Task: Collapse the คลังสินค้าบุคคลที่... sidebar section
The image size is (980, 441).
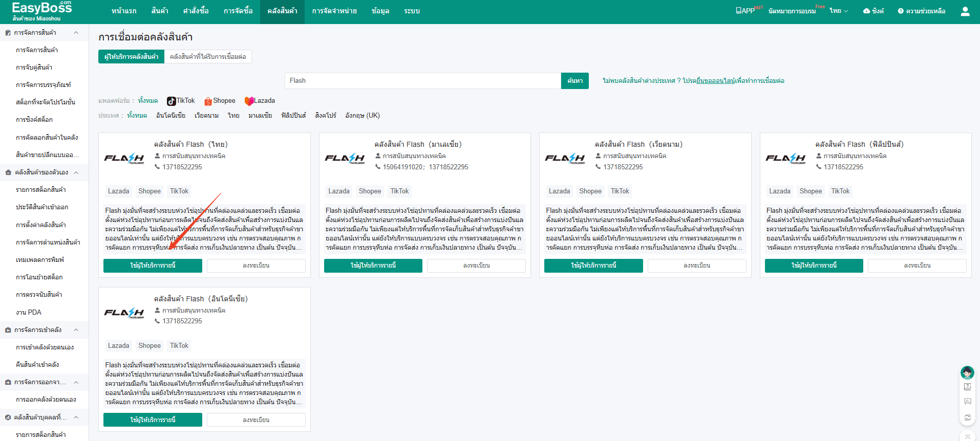Action: (76, 417)
